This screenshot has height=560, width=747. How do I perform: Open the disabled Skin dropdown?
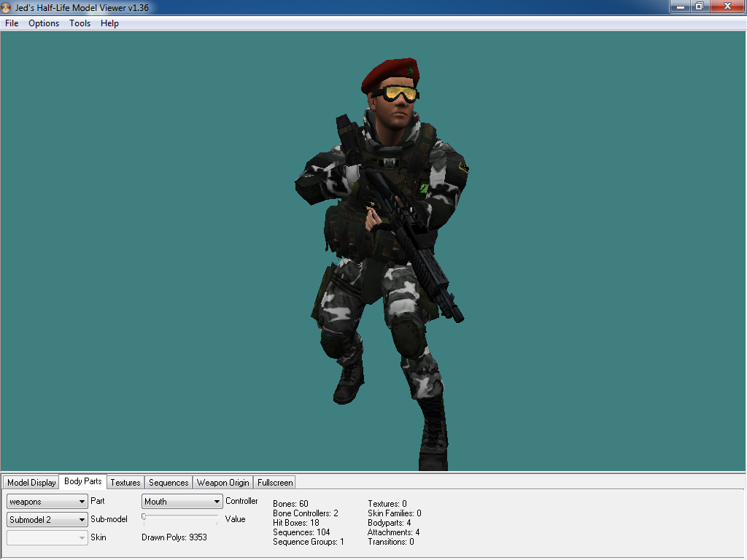(x=47, y=537)
